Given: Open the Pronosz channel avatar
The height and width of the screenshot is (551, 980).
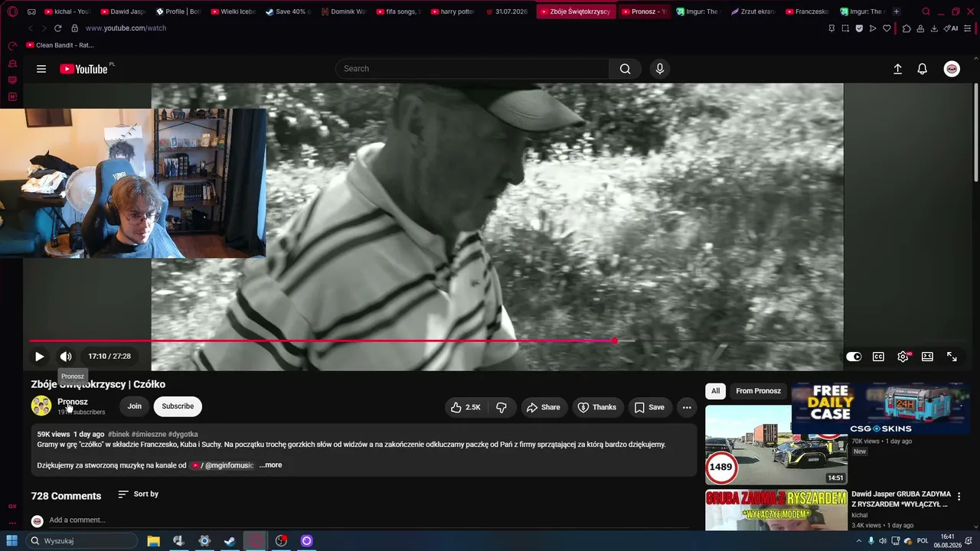Looking at the screenshot, I should point(41,406).
